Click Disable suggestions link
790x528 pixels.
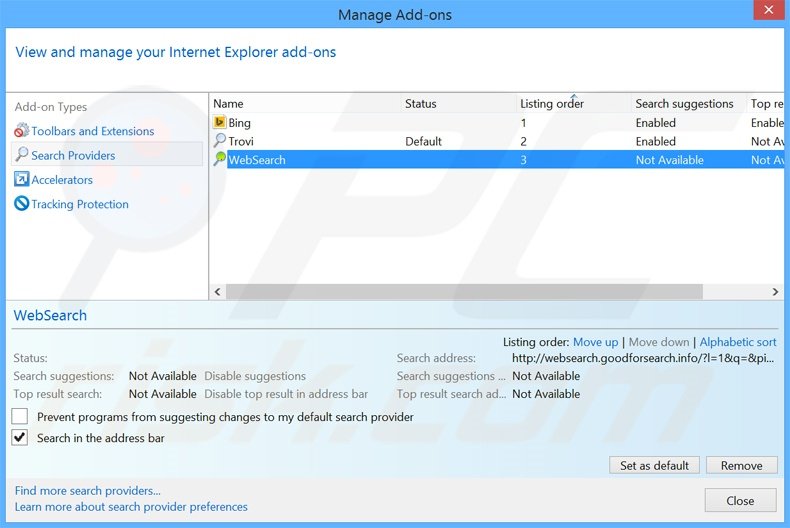(255, 376)
